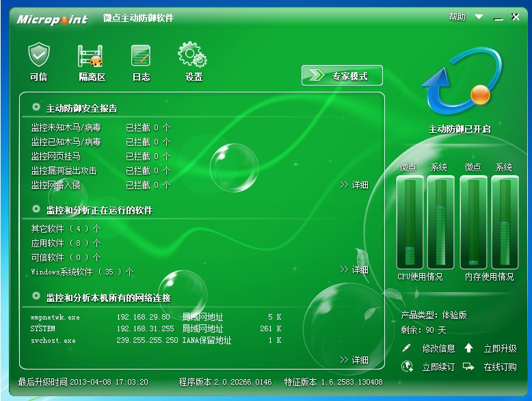Click the 微点 CPU usage bar

[410, 222]
